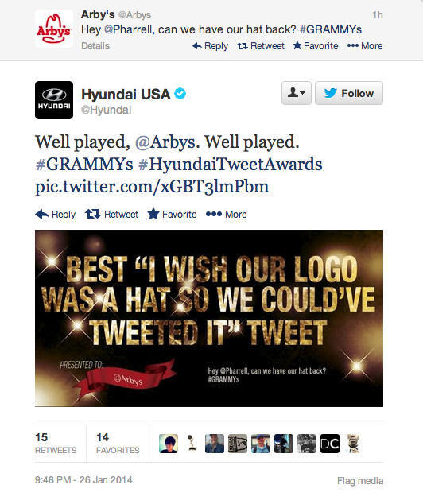Open the pic.twitter.com/xGBT3lmPbm link
The image size is (423, 504).
click(x=152, y=187)
